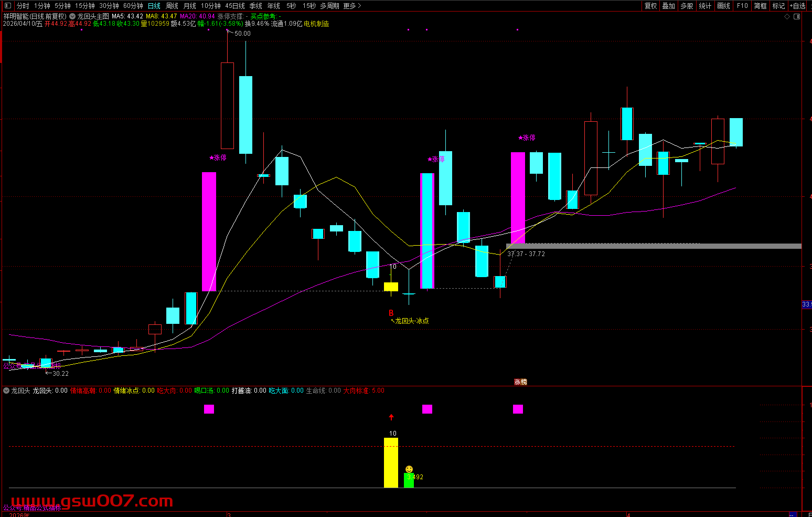Expand 更多 period options
Viewport: 812px width, 517px height.
[352, 6]
